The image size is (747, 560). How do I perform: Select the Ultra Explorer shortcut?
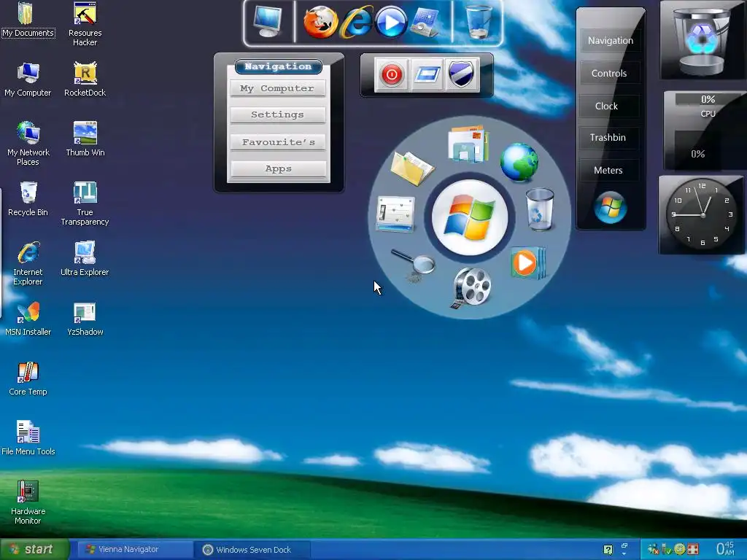pyautogui.click(x=85, y=259)
